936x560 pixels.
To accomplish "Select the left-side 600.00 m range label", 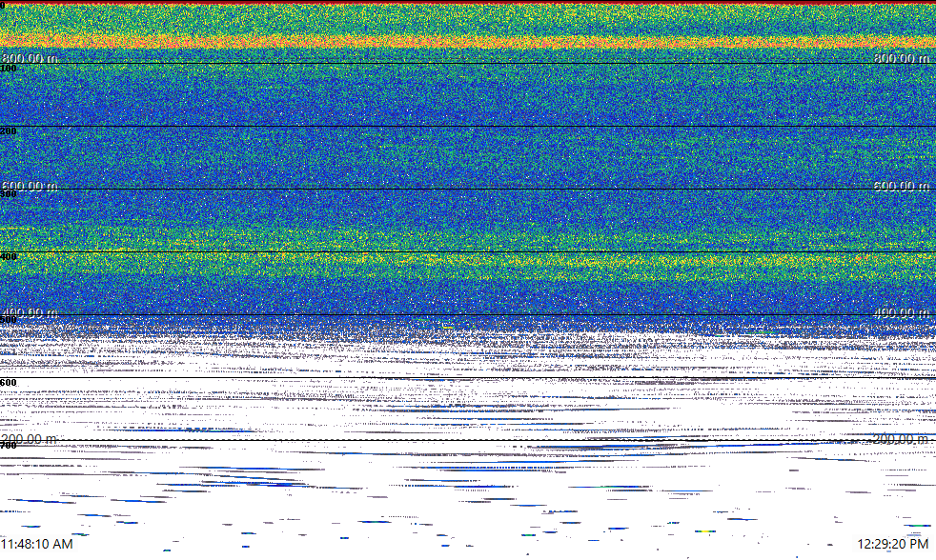I will [x=30, y=186].
